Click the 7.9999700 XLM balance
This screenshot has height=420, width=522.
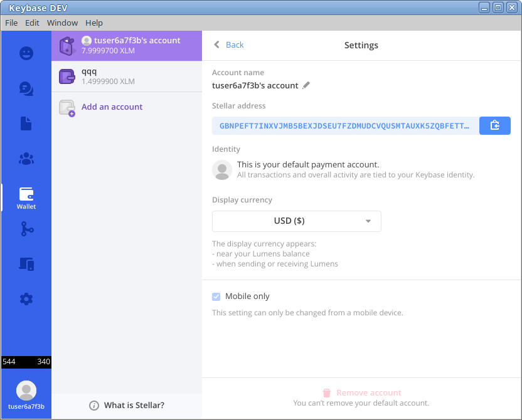[x=108, y=51]
